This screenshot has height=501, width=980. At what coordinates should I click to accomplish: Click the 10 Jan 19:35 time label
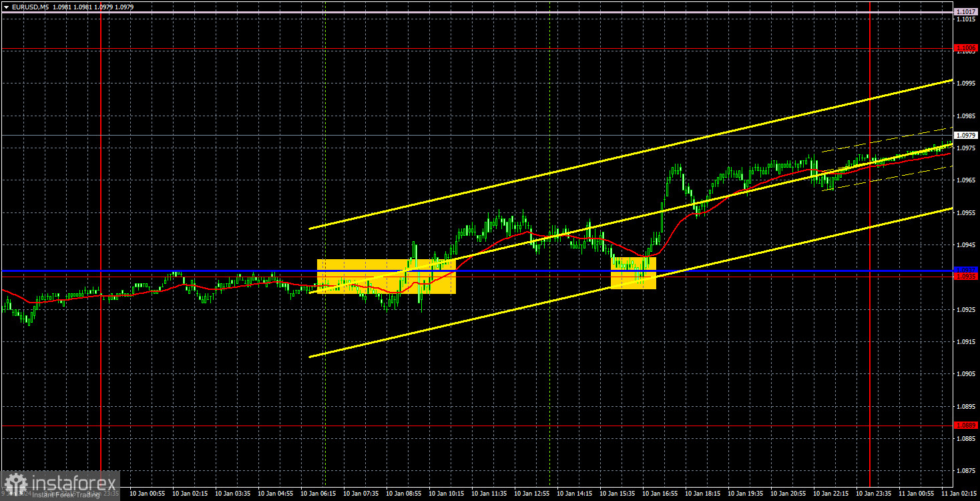pos(745,494)
